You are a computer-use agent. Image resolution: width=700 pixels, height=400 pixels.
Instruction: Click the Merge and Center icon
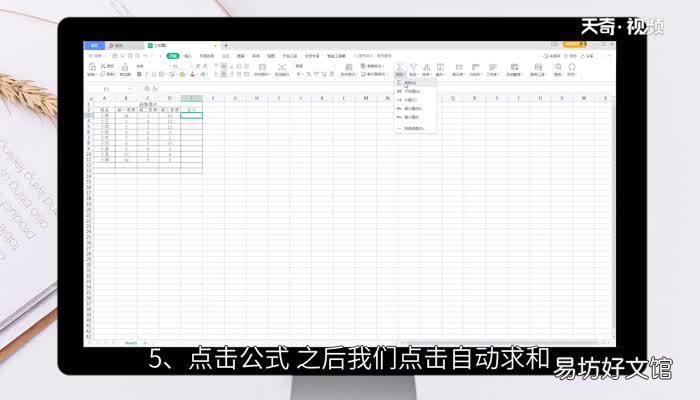pos(262,67)
